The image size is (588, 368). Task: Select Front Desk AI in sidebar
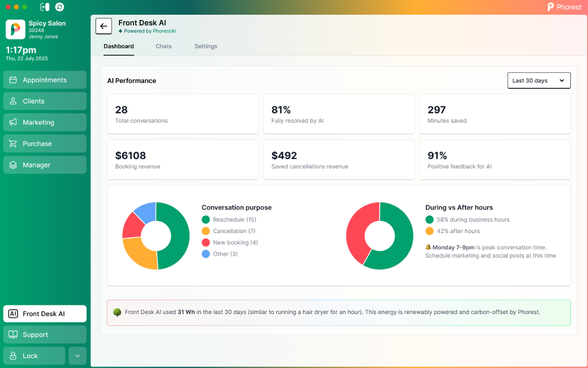pos(45,314)
